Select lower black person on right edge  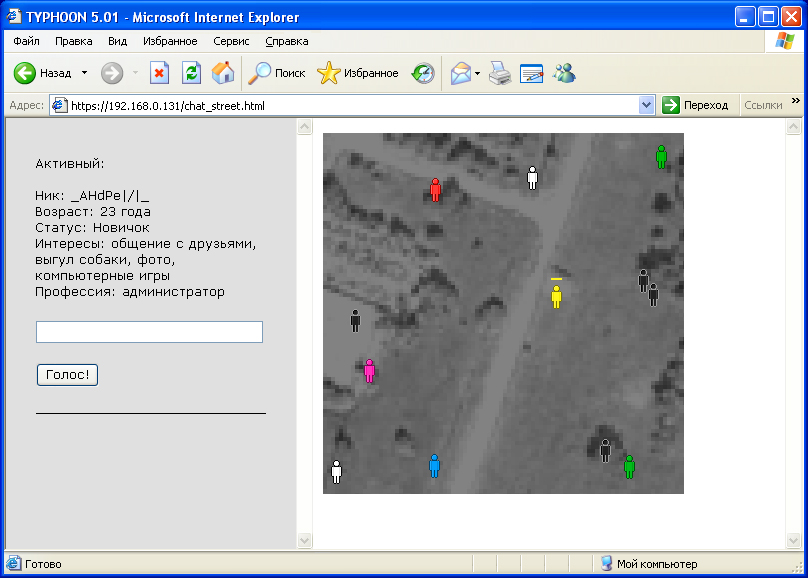[653, 295]
